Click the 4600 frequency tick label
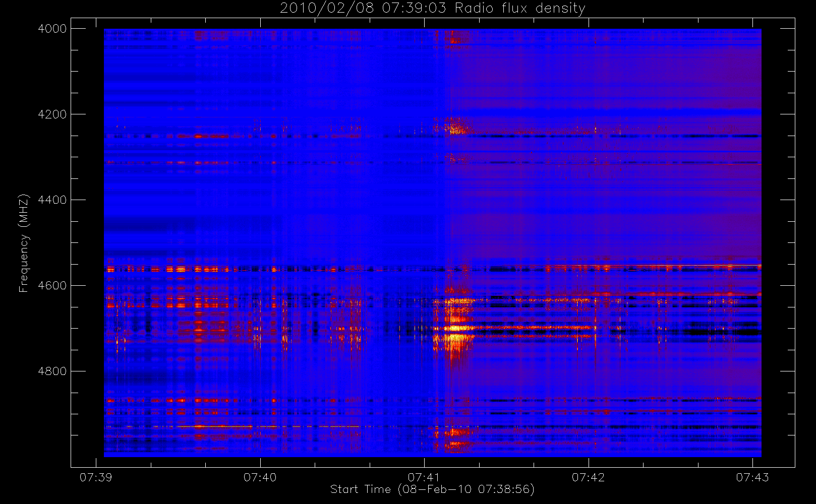 (52, 286)
